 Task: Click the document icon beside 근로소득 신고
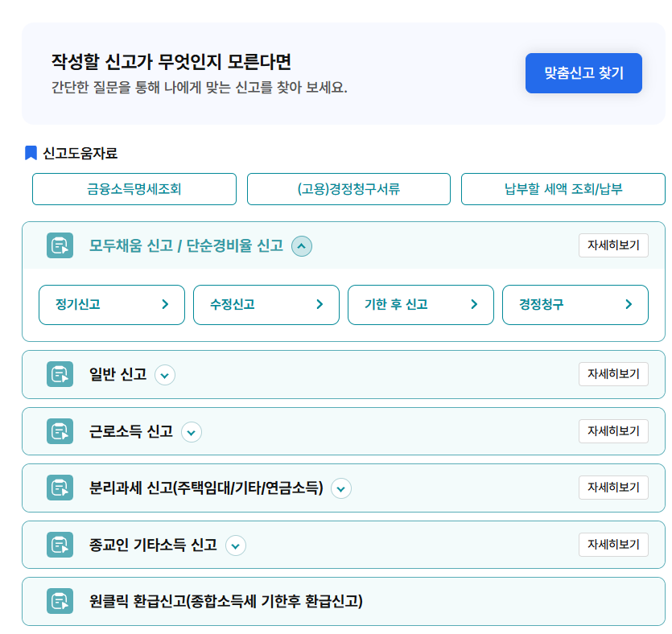(x=60, y=431)
